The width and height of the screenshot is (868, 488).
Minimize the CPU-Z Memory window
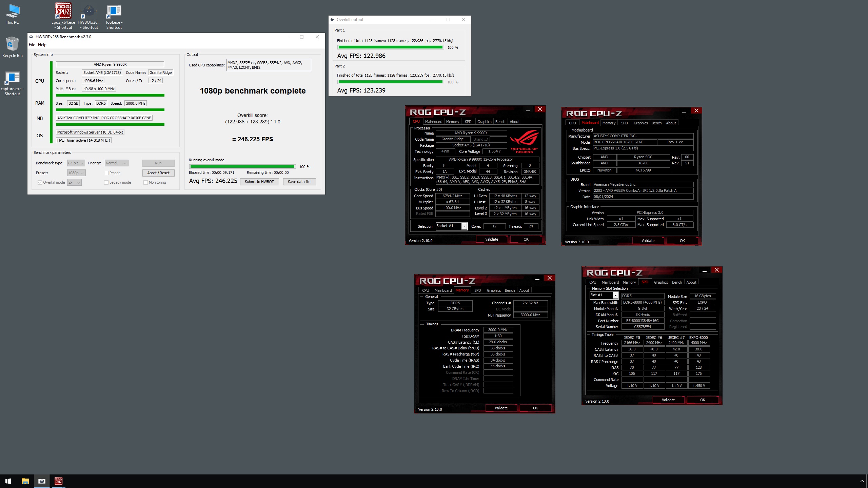click(x=537, y=279)
